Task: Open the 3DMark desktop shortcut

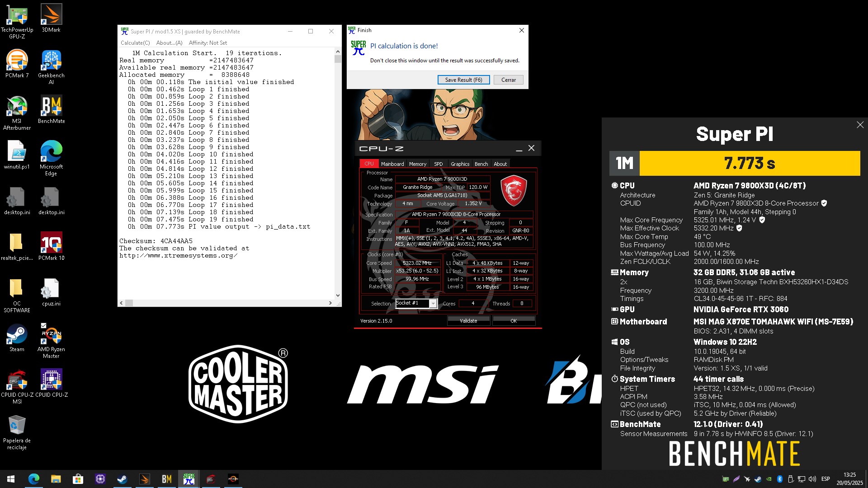Action: click(x=51, y=18)
